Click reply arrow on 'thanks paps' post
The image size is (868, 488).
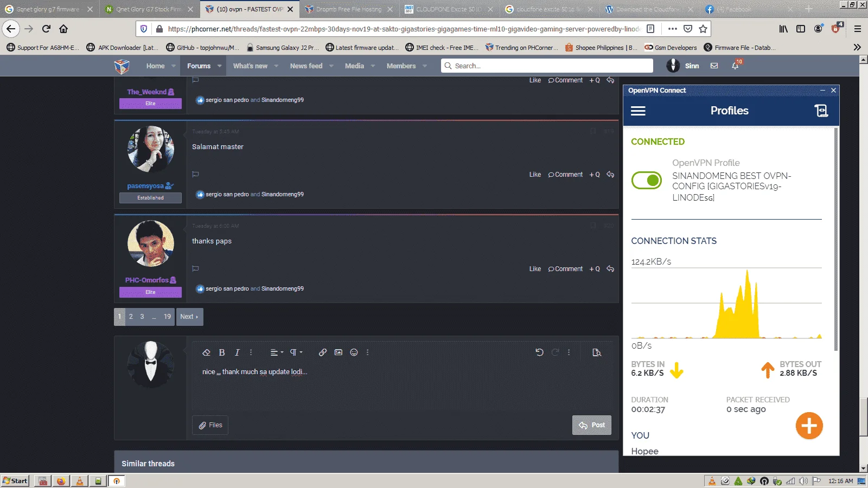pos(610,269)
